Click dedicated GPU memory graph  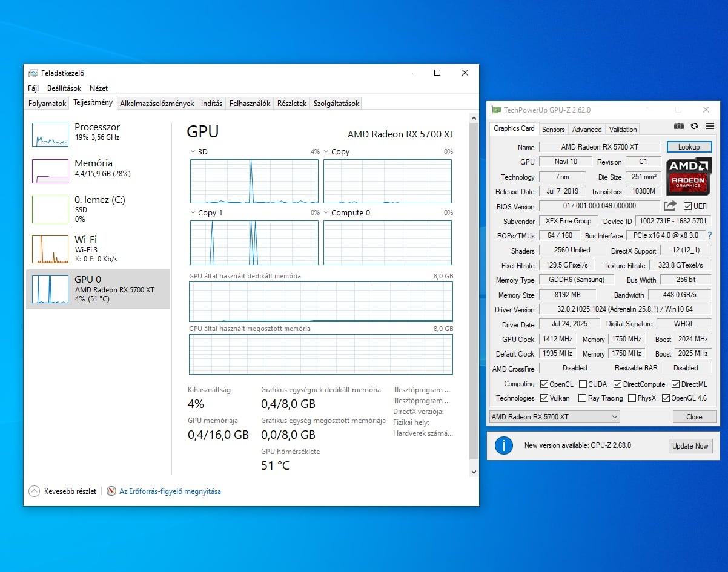pyautogui.click(x=321, y=301)
